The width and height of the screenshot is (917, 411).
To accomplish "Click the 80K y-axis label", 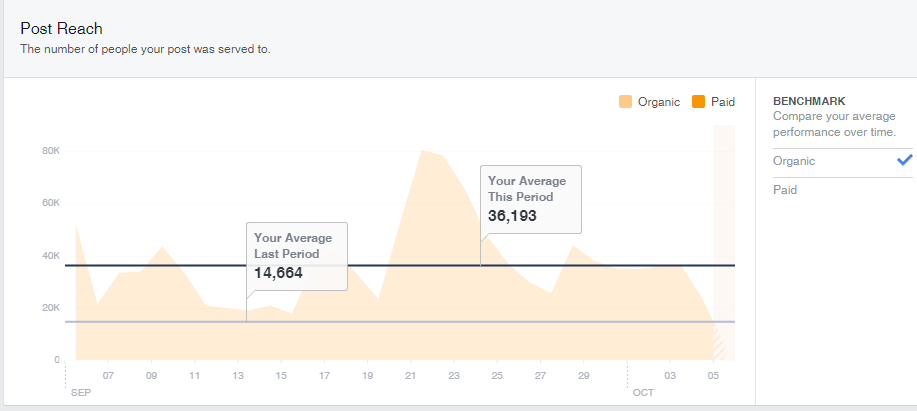I will (51, 151).
